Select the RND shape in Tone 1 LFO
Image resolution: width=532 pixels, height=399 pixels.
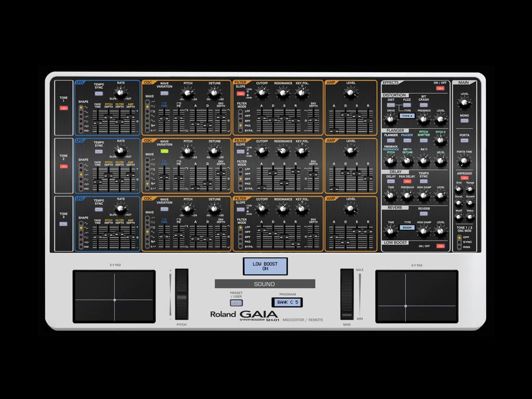81,130
